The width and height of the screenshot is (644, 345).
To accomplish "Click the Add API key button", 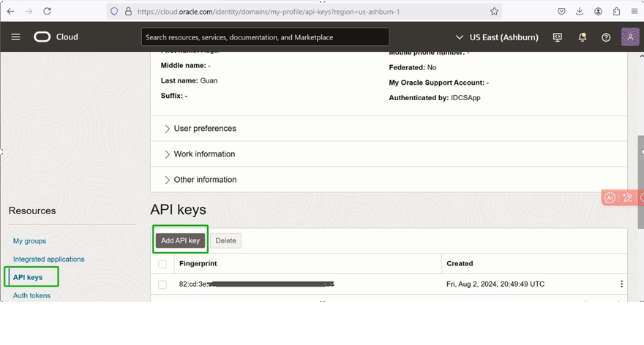I will pyautogui.click(x=180, y=240).
